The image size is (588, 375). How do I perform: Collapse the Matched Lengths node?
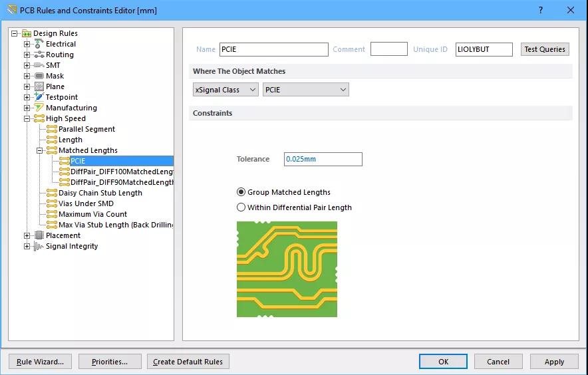[39, 150]
